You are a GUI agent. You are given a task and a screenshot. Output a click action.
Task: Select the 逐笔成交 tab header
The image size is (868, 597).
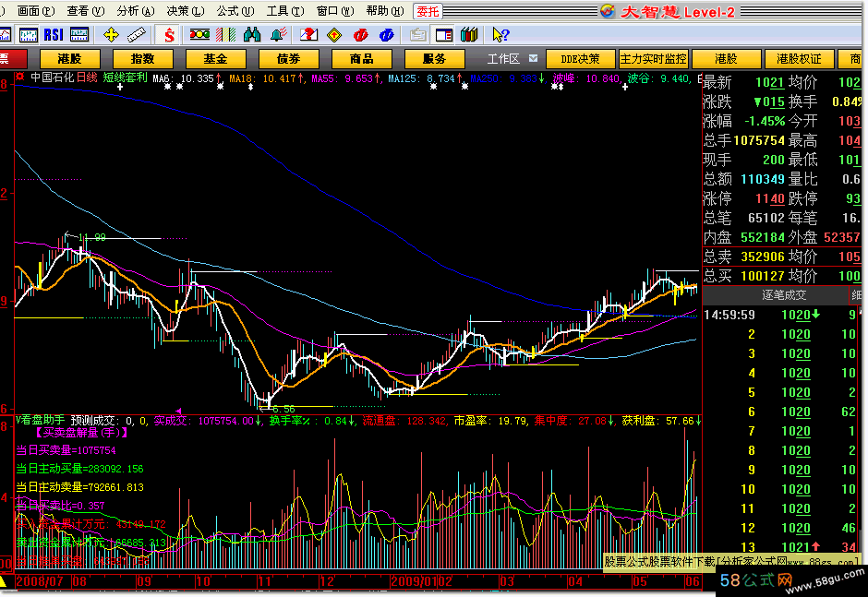click(784, 295)
